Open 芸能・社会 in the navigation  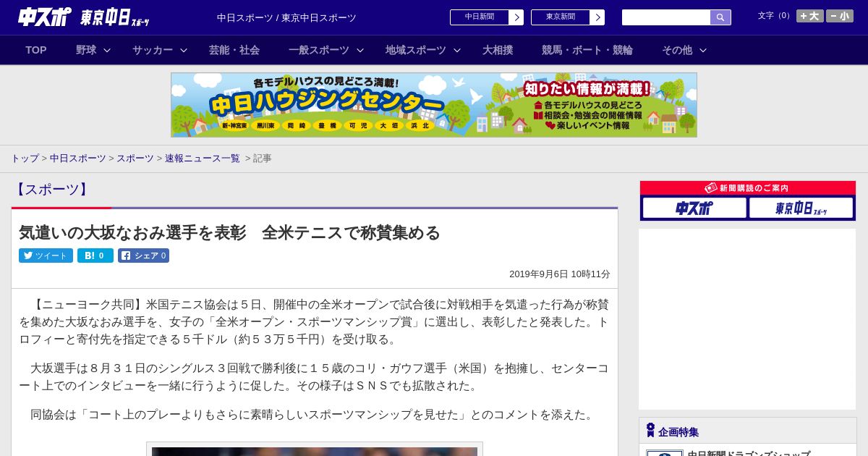pyautogui.click(x=234, y=50)
